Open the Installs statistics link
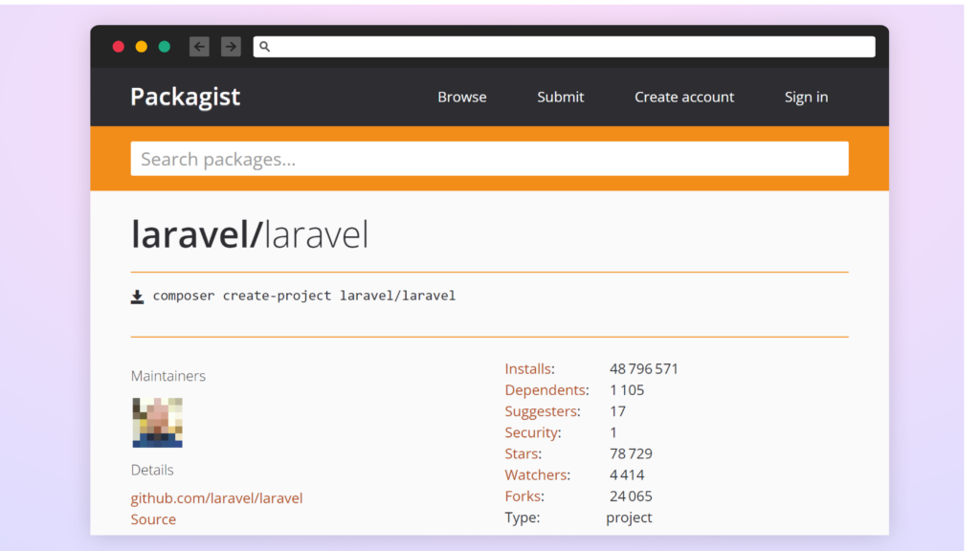The image size is (980, 551). (528, 368)
